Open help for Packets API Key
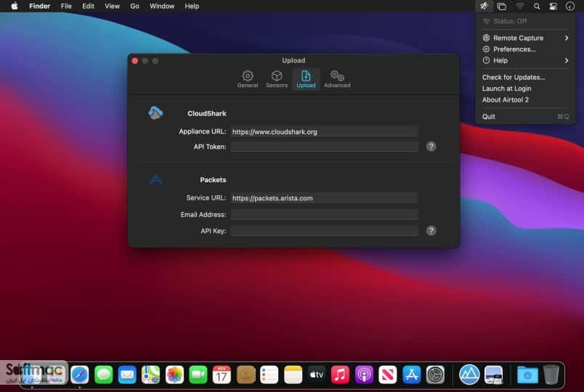This screenshot has height=392, width=584. (x=431, y=231)
